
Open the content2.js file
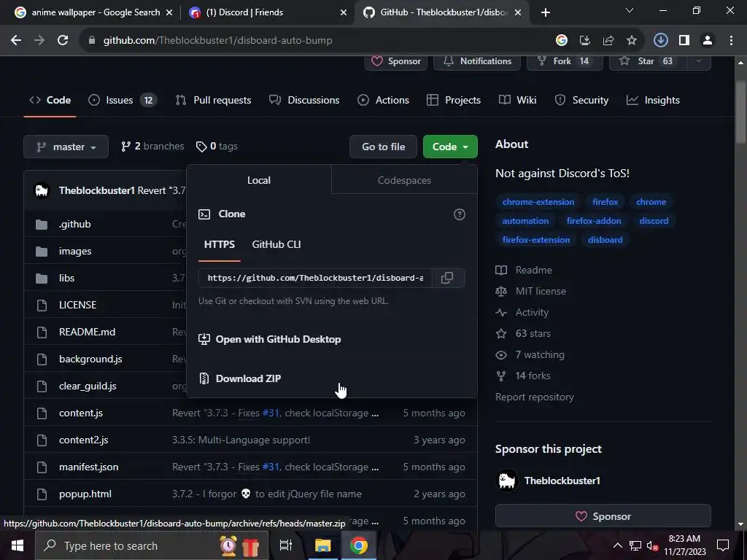(83, 440)
